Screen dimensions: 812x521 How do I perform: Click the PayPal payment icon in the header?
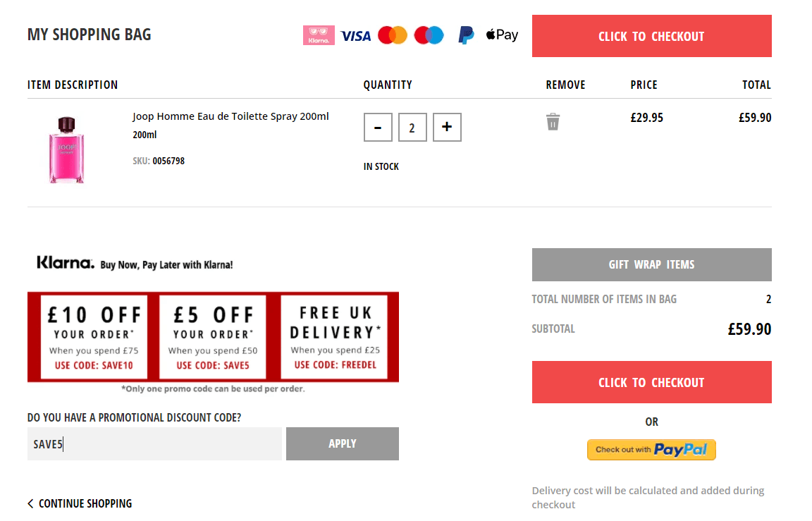pyautogui.click(x=465, y=35)
